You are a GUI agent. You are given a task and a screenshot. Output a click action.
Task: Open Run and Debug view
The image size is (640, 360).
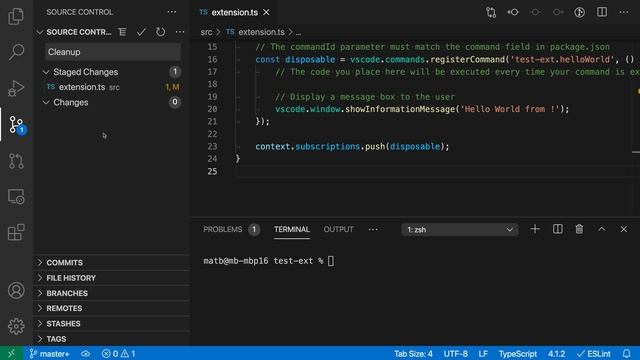16,88
